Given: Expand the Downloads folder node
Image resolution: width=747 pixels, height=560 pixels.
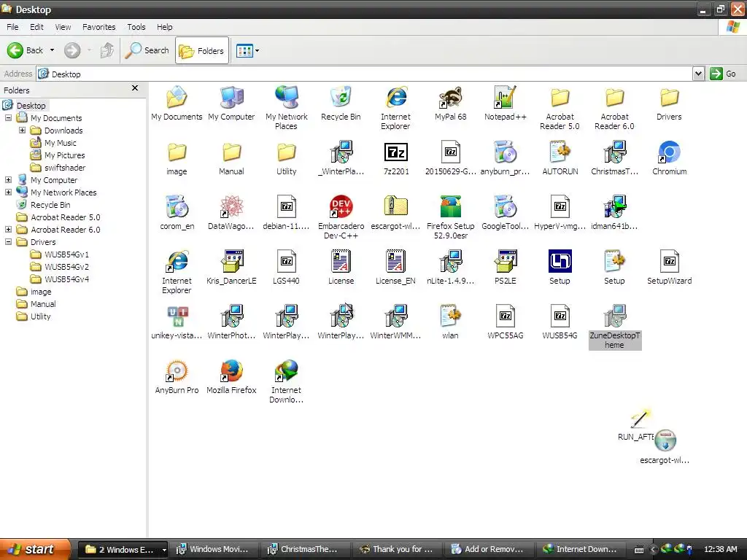Looking at the screenshot, I should (x=22, y=130).
